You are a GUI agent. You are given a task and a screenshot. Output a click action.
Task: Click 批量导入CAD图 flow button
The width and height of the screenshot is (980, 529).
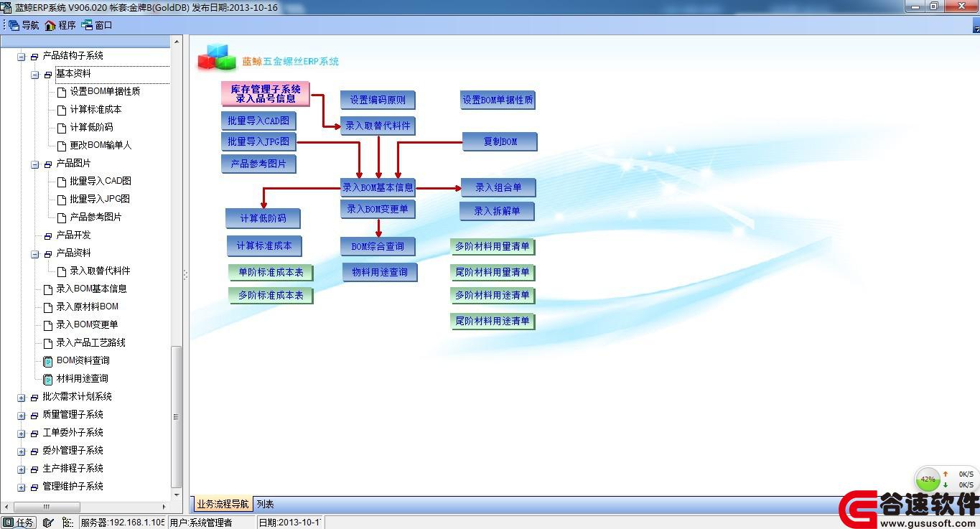click(258, 121)
